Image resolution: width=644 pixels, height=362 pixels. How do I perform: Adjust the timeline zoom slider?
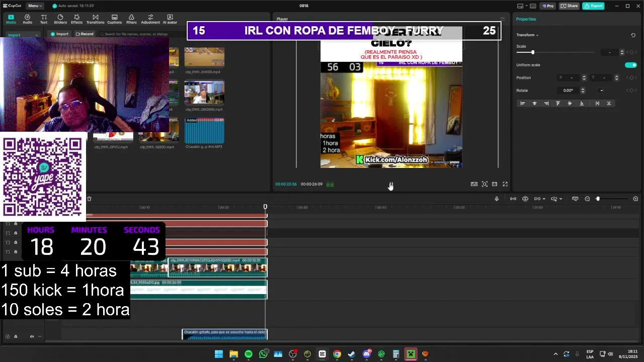point(598,199)
